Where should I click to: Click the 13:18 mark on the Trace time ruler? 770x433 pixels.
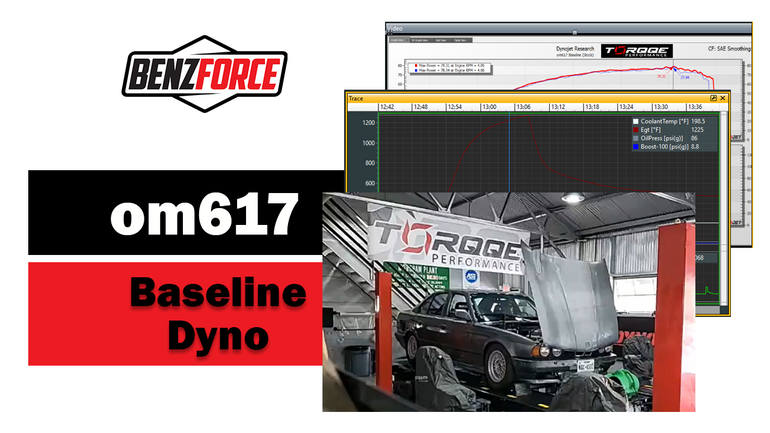tap(592, 107)
